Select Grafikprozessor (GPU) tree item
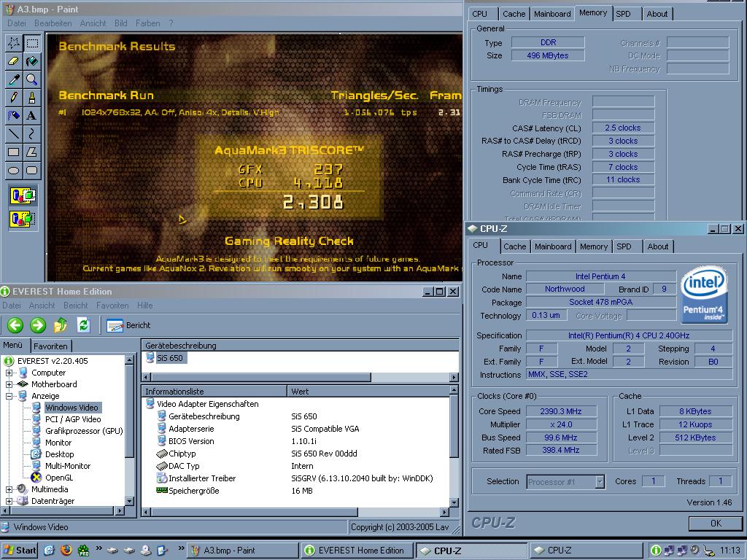Viewport: 747px width, 560px height. [x=84, y=431]
